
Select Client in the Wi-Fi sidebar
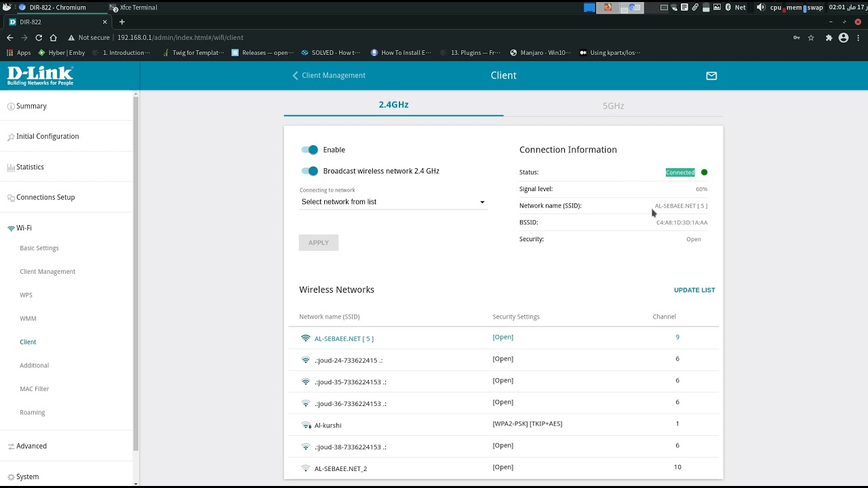pyautogui.click(x=28, y=342)
